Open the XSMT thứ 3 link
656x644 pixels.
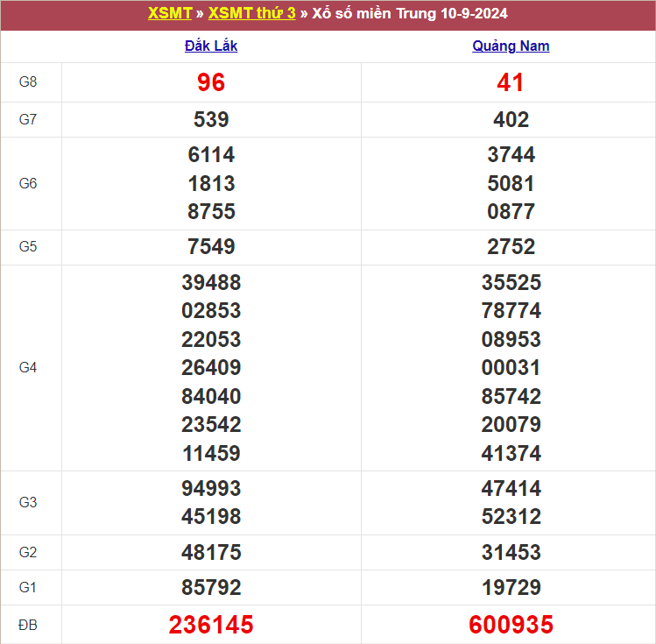pos(252,14)
